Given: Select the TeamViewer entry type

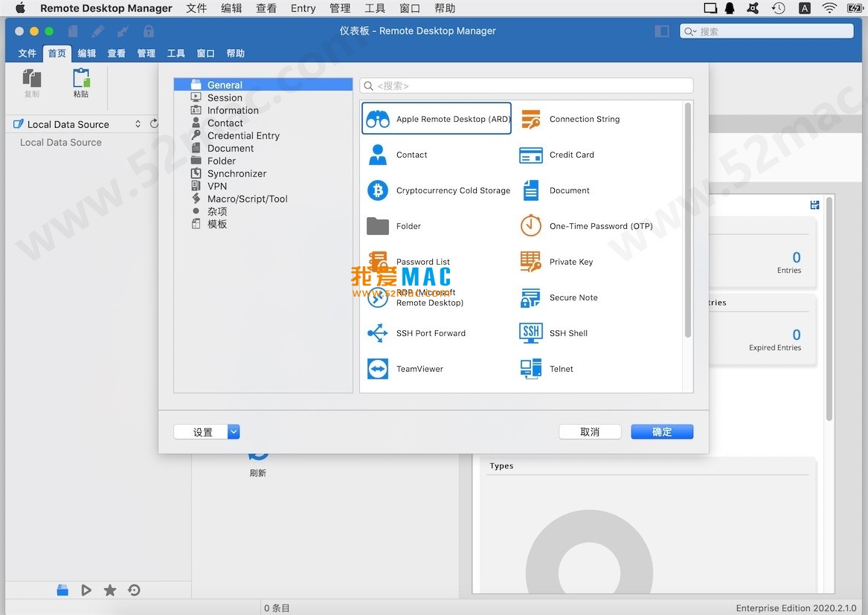Looking at the screenshot, I should (x=378, y=369).
